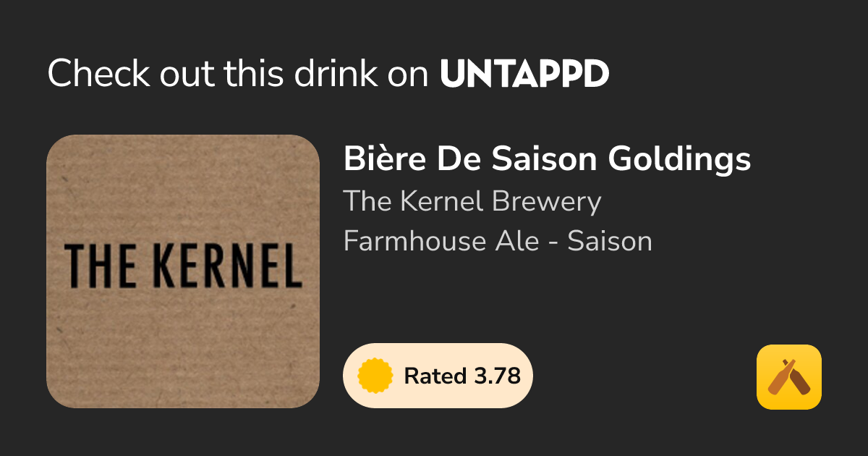Click the word 'Rated' in the cream pill
Image resolution: width=868 pixels, height=456 pixels.
point(435,376)
